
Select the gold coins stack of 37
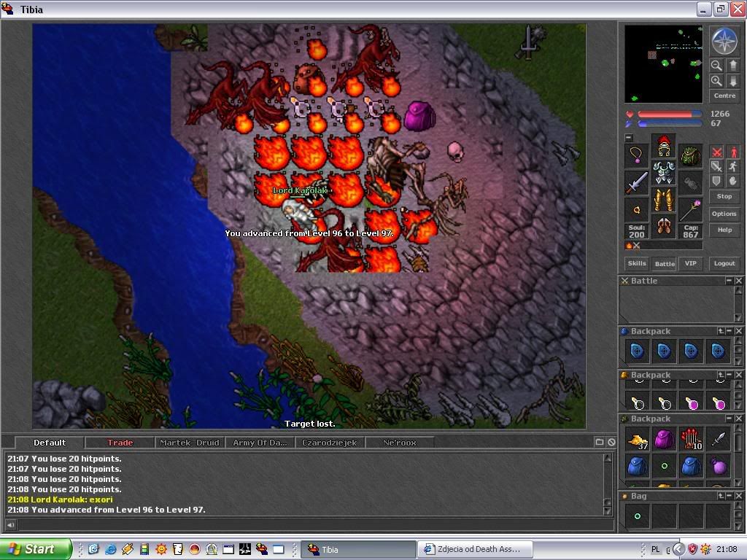[637, 440]
